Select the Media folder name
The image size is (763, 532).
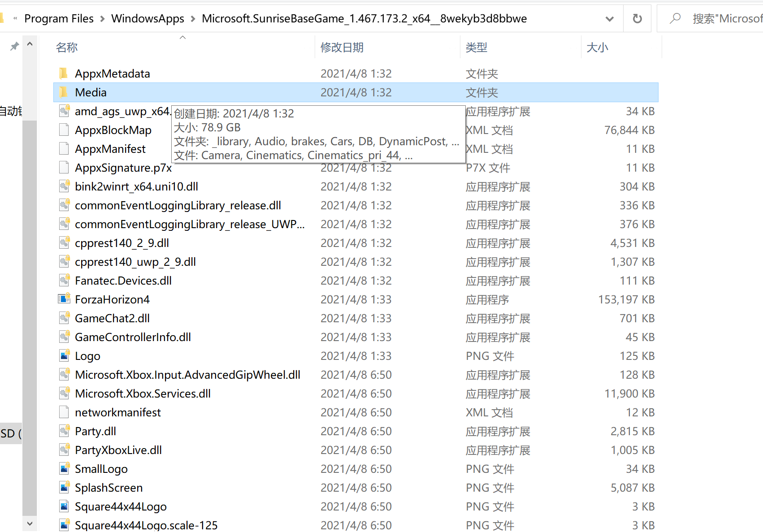91,92
